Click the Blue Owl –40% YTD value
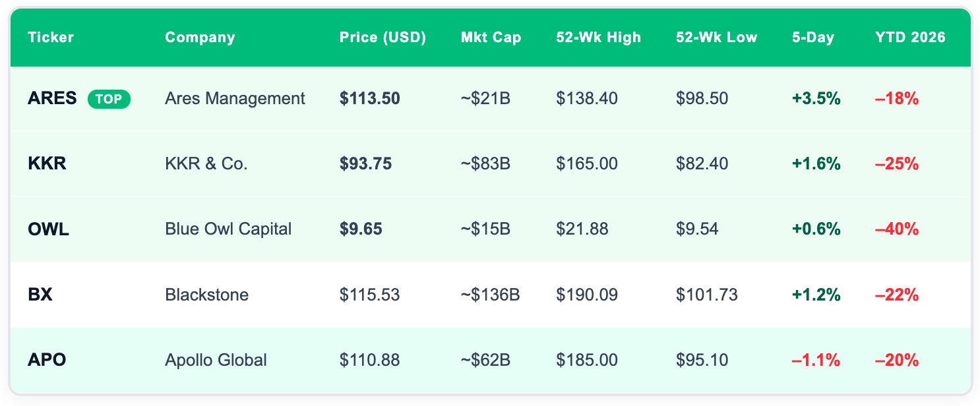The image size is (980, 406). click(896, 229)
